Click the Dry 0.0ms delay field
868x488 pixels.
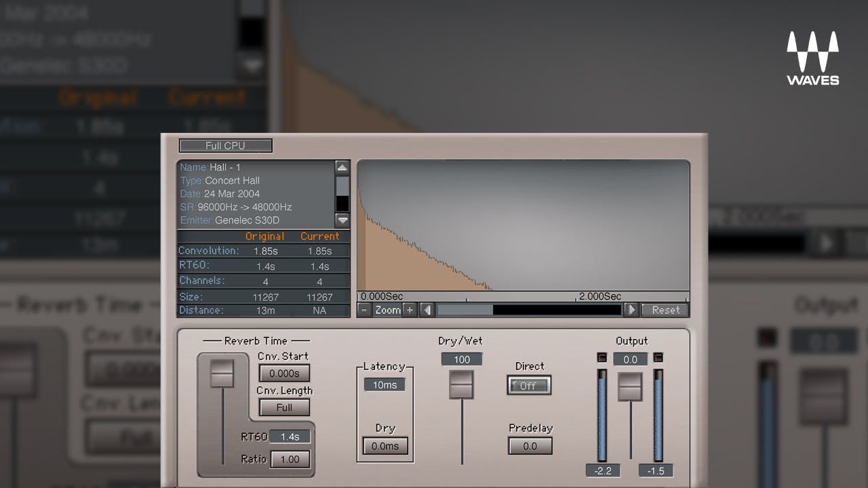[x=384, y=446]
